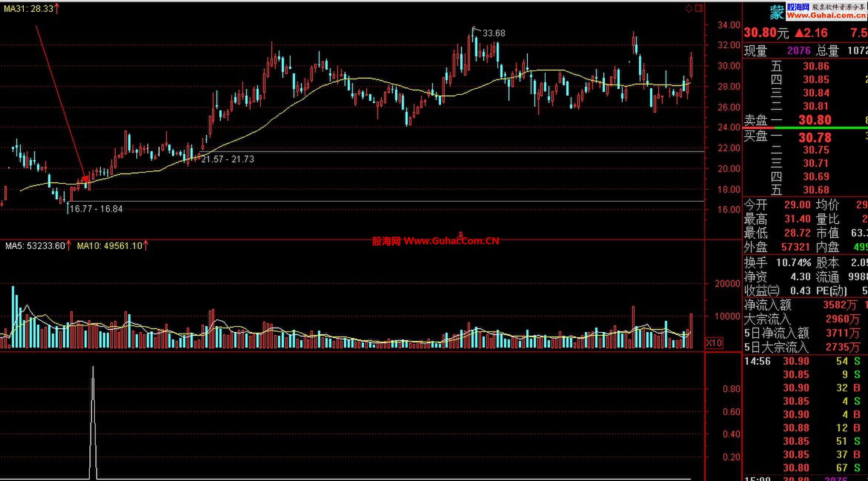Select the buy level 四 price 30.69
The image size is (868, 481).
click(816, 177)
